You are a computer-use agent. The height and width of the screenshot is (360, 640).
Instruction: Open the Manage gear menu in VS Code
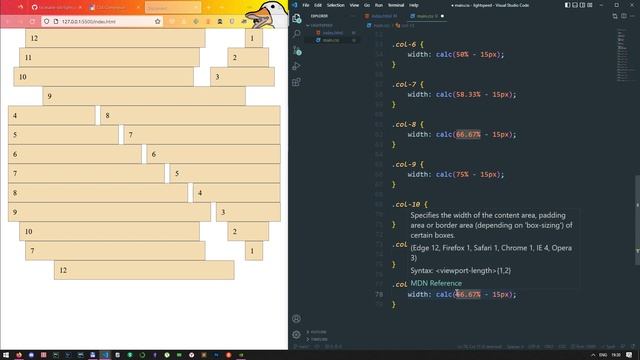click(x=297, y=335)
